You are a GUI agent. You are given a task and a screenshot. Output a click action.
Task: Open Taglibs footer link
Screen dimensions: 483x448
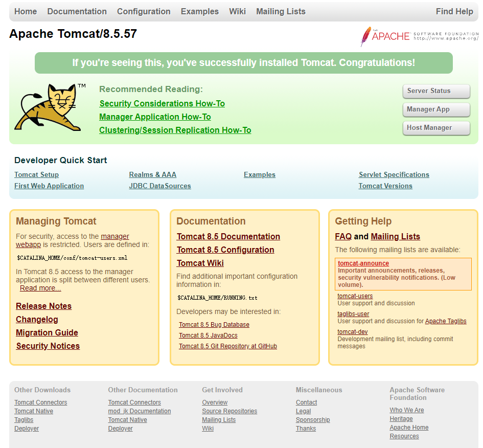[24, 420]
